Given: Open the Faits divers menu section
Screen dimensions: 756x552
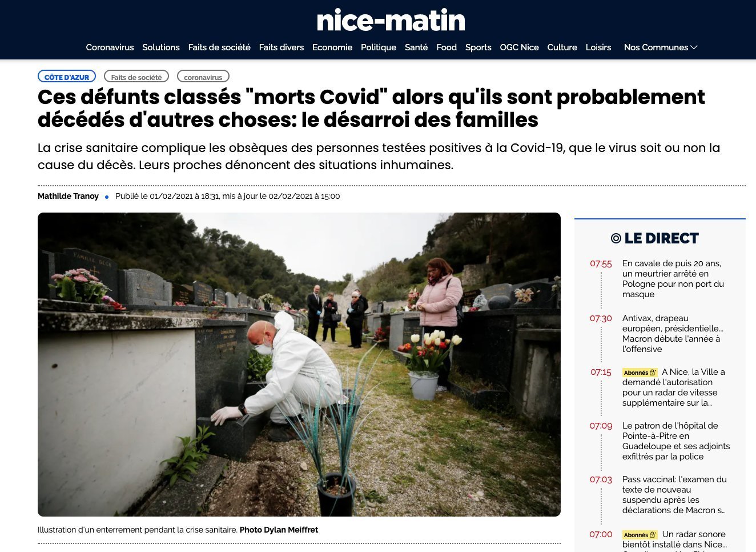Looking at the screenshot, I should pyautogui.click(x=282, y=47).
